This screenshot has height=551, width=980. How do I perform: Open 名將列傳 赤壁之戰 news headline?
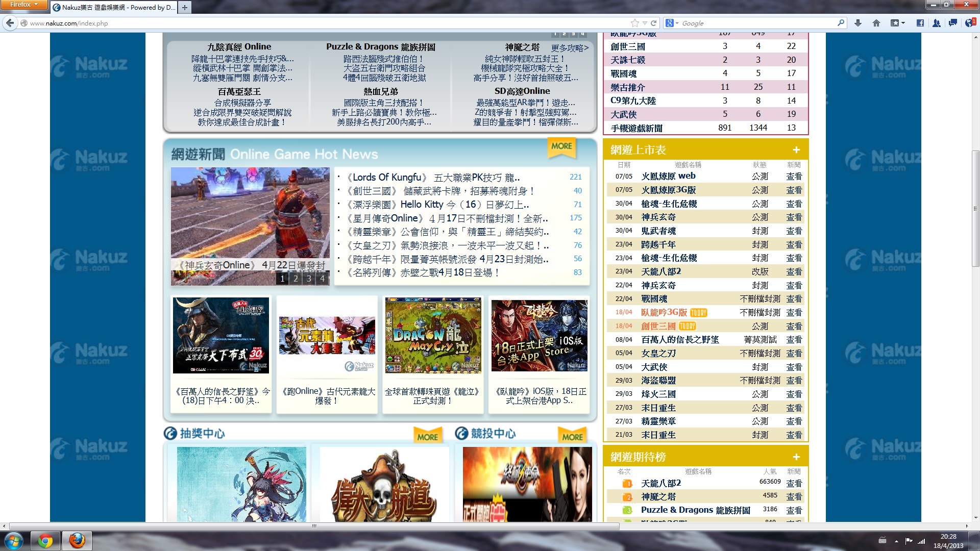(x=423, y=273)
